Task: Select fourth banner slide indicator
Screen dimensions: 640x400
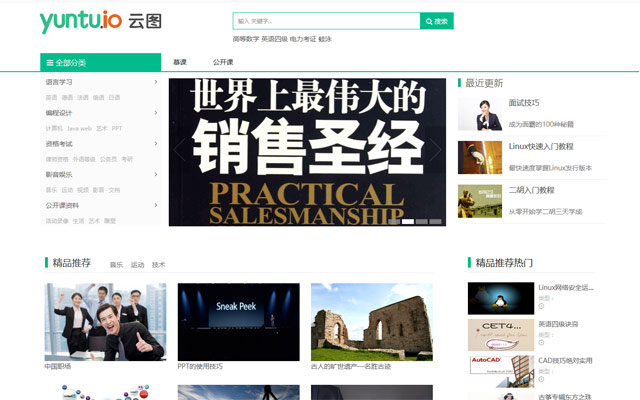Action: coord(436,221)
